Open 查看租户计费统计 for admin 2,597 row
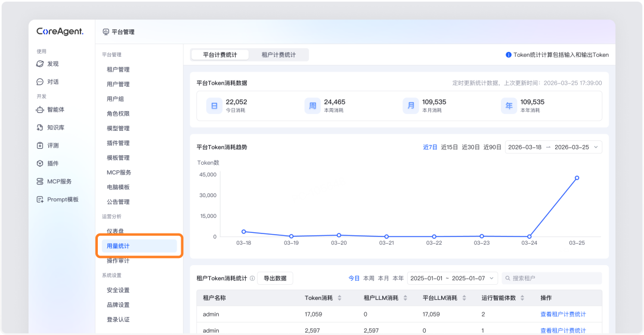 click(563, 330)
